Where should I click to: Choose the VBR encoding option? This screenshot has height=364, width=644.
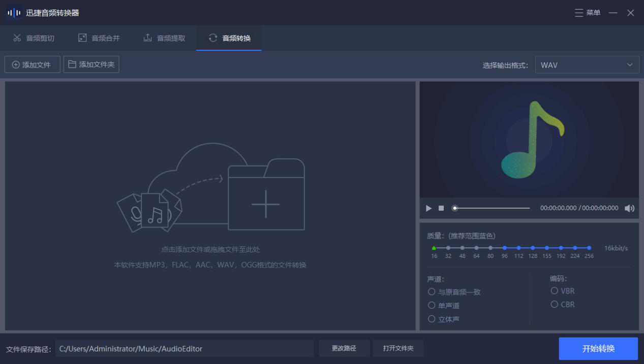[554, 290]
